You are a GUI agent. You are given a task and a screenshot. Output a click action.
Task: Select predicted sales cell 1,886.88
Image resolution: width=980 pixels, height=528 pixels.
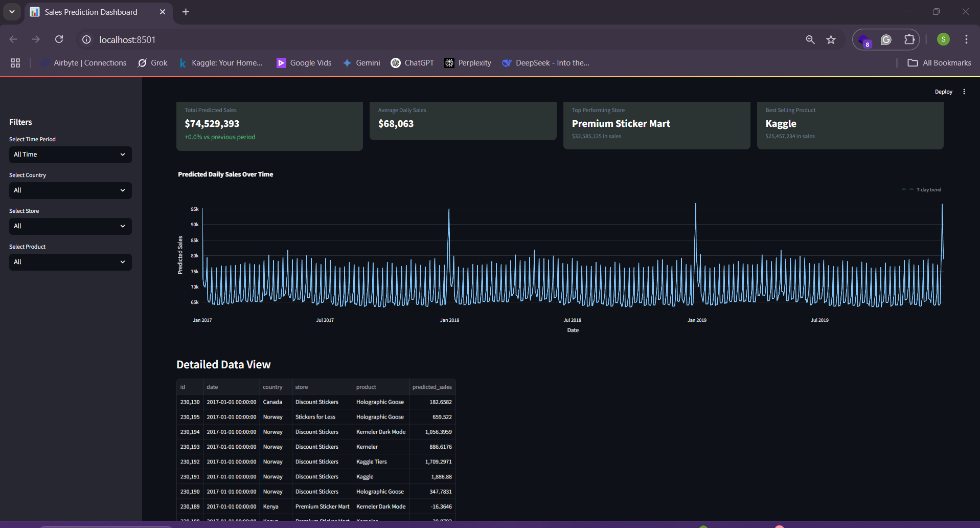click(432, 476)
